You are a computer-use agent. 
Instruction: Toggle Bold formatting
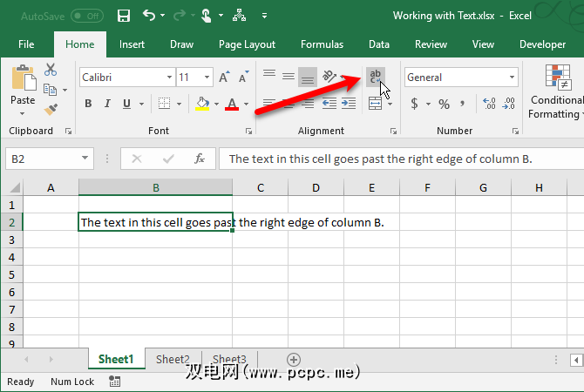tap(88, 105)
